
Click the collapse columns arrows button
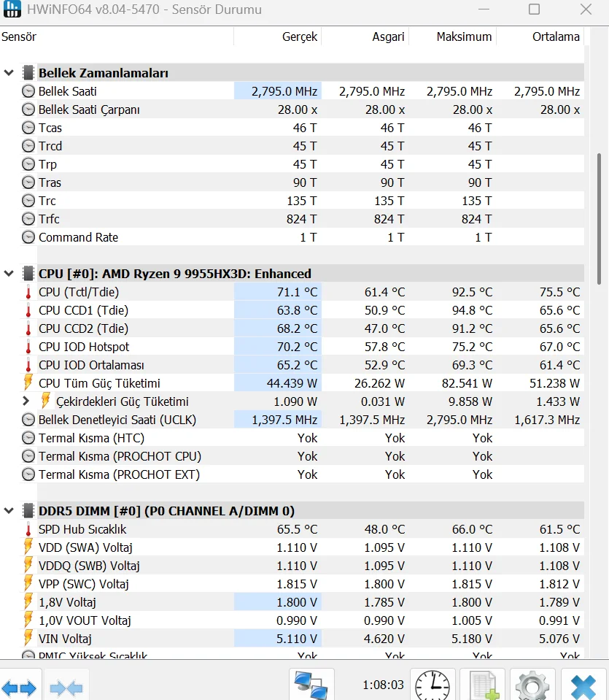pos(66,687)
